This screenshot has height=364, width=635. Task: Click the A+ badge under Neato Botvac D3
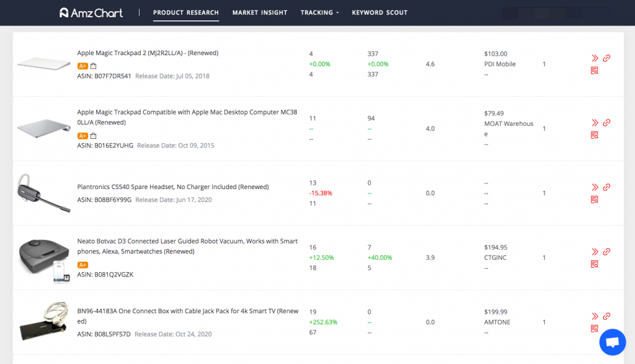tap(82, 265)
